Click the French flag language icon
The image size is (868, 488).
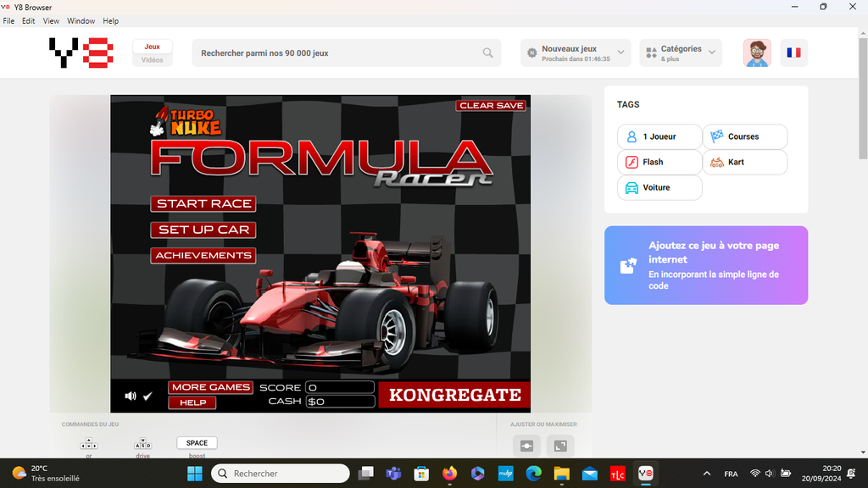(793, 53)
